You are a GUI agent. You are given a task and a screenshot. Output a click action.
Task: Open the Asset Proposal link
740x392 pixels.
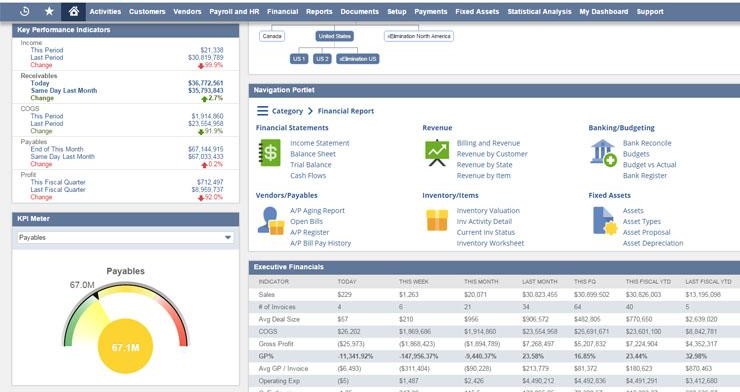tap(646, 232)
